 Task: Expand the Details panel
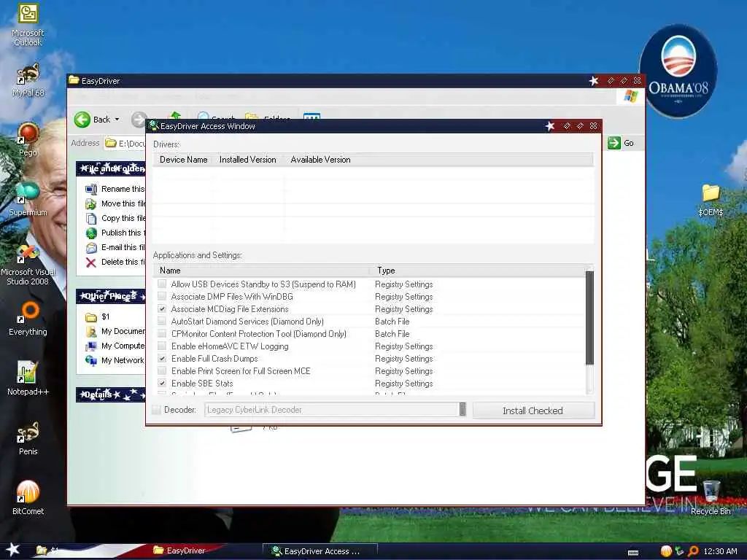click(111, 394)
